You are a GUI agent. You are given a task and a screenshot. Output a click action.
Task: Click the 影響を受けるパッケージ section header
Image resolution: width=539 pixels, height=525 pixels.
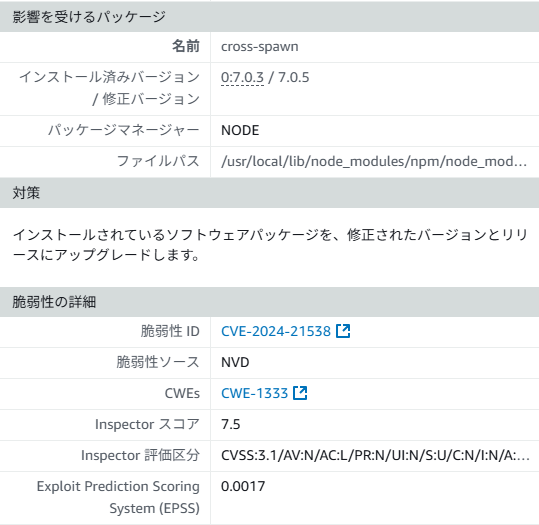pos(270,17)
